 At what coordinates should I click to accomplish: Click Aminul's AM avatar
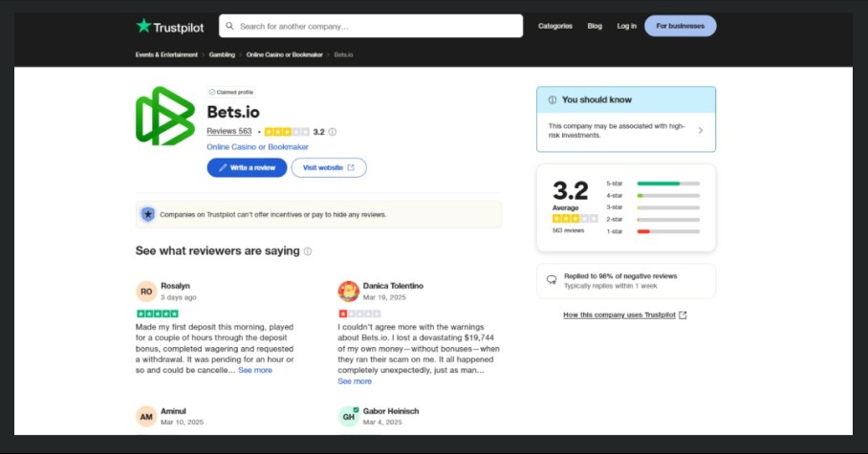pyautogui.click(x=146, y=417)
